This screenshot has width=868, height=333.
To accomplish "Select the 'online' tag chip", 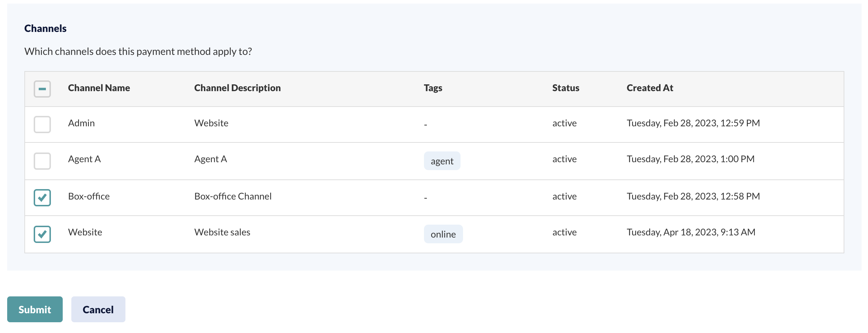I will [443, 234].
